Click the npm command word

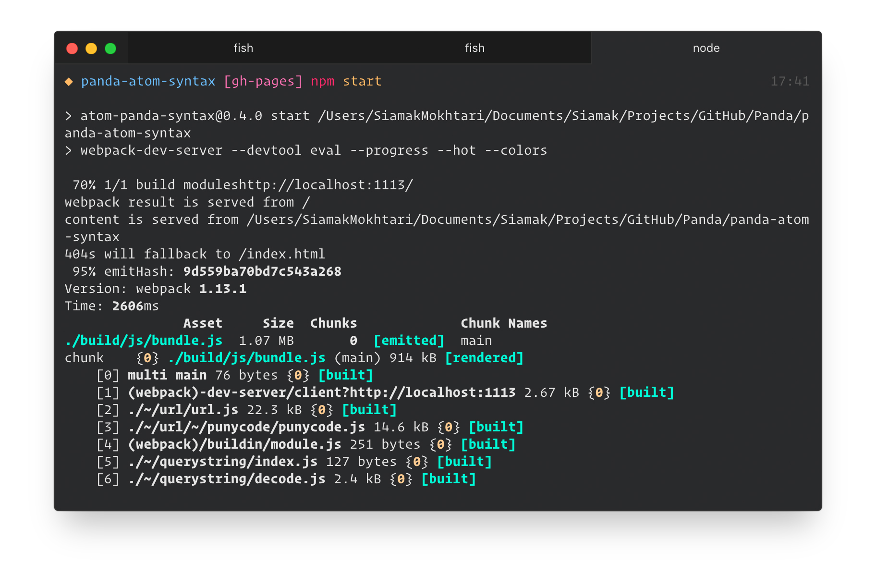pyautogui.click(x=323, y=82)
